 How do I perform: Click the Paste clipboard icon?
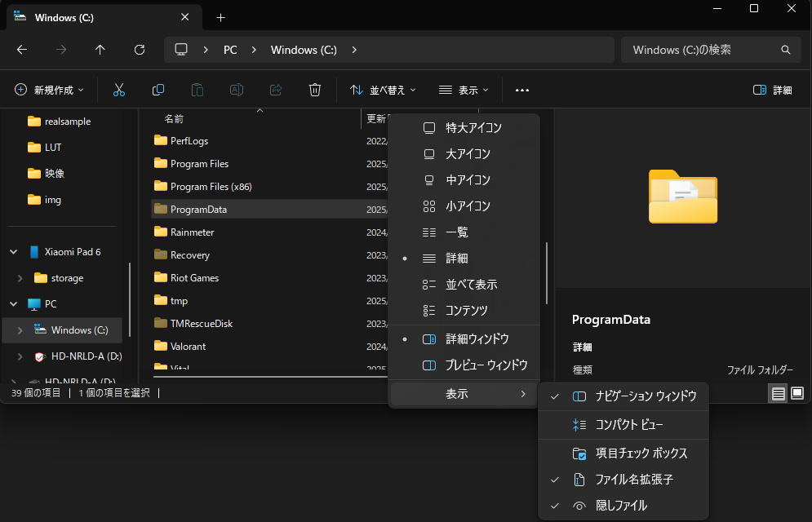(197, 90)
